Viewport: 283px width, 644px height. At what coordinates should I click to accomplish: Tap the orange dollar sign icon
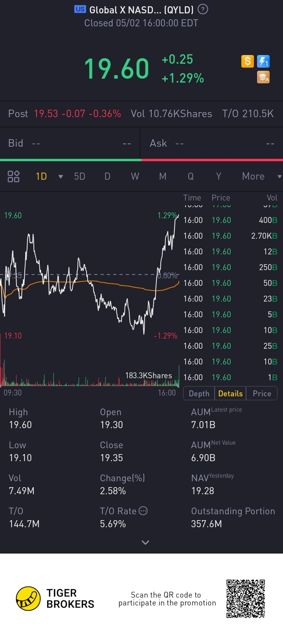pyautogui.click(x=247, y=61)
